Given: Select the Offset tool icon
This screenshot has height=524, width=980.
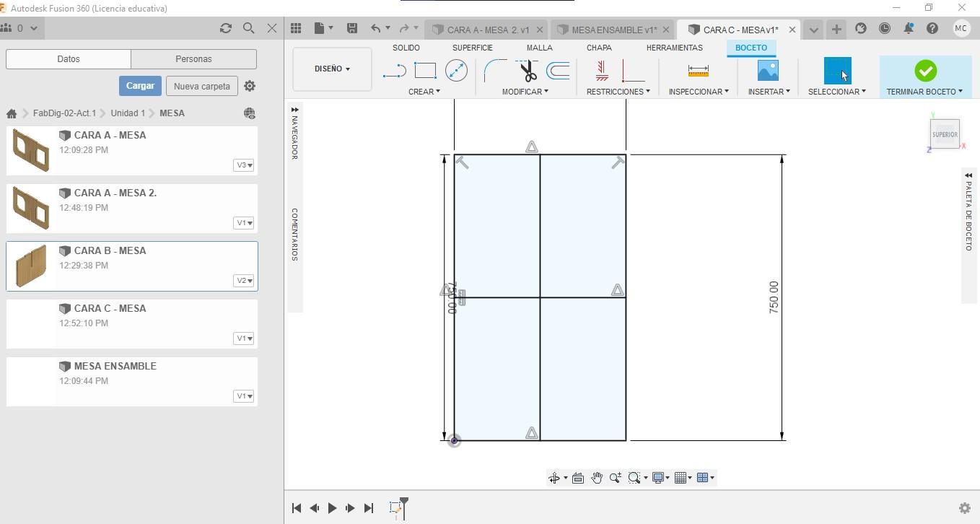Looking at the screenshot, I should pos(558,71).
